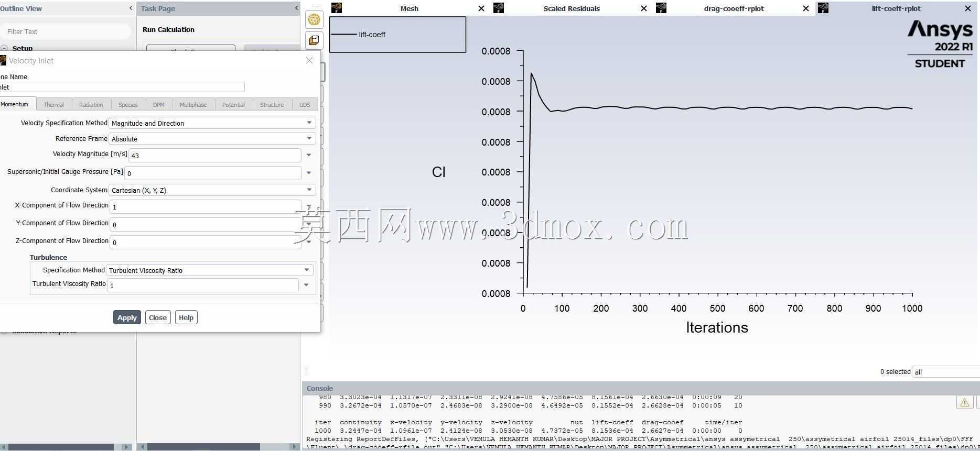Click the Help button
This screenshot has width=980, height=451.
186,317
